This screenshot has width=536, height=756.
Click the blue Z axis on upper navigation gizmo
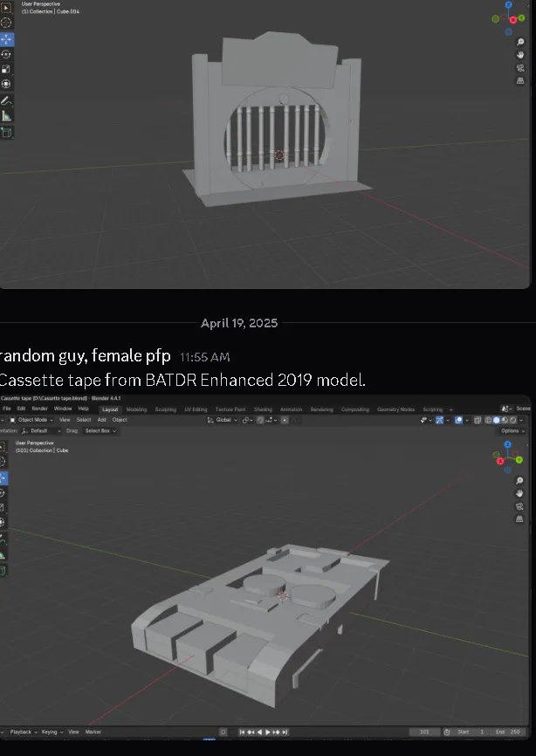509,5
